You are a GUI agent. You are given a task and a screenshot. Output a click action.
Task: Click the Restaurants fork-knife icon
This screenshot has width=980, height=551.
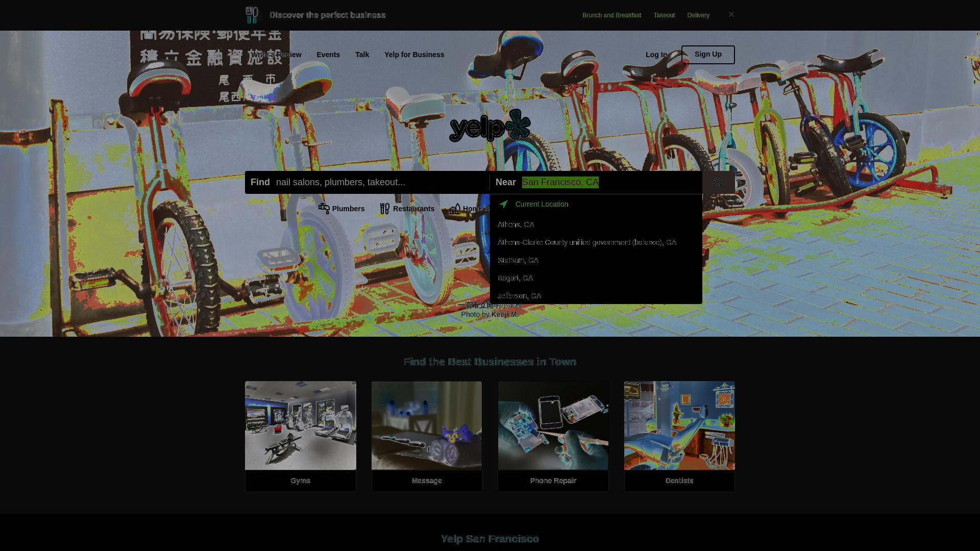tap(385, 209)
